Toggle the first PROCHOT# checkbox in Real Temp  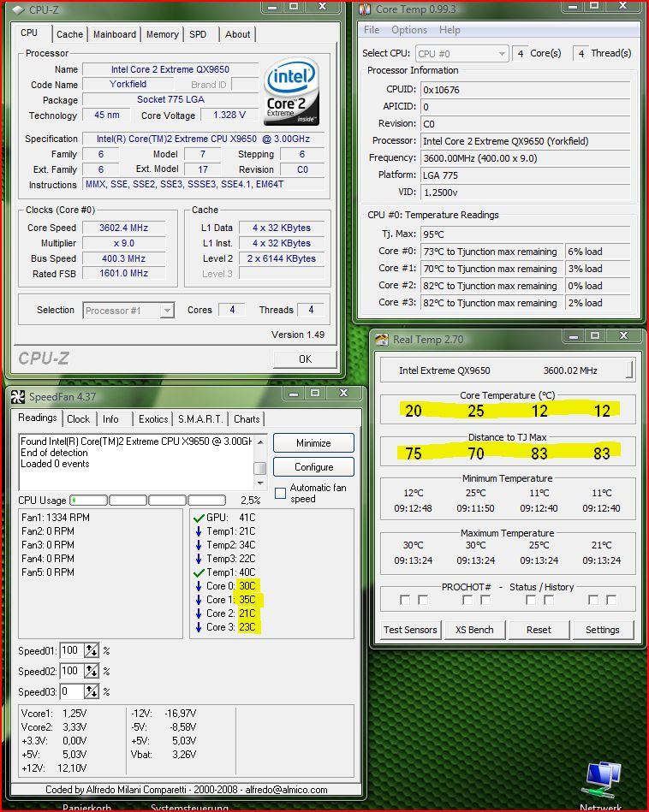click(x=405, y=600)
